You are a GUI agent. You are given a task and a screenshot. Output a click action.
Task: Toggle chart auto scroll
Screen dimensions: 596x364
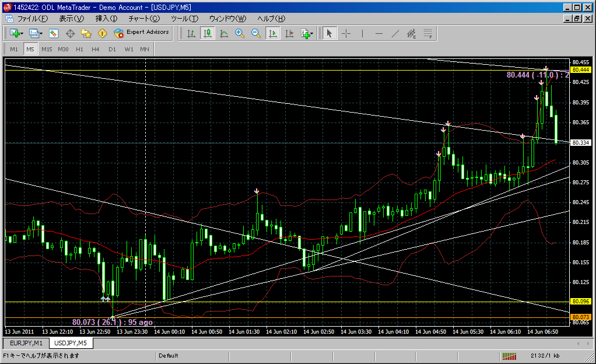pyautogui.click(x=272, y=33)
